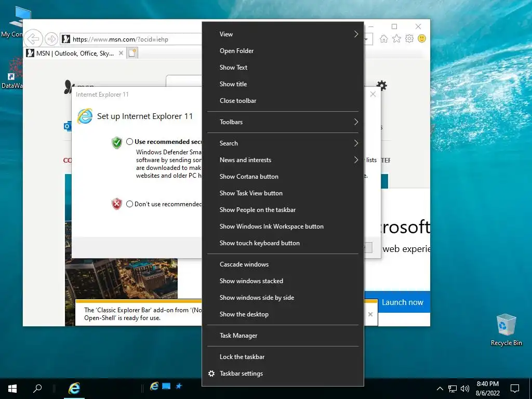The height and width of the screenshot is (399, 532).
Task: Choose Show the desktop
Action: (x=283, y=314)
